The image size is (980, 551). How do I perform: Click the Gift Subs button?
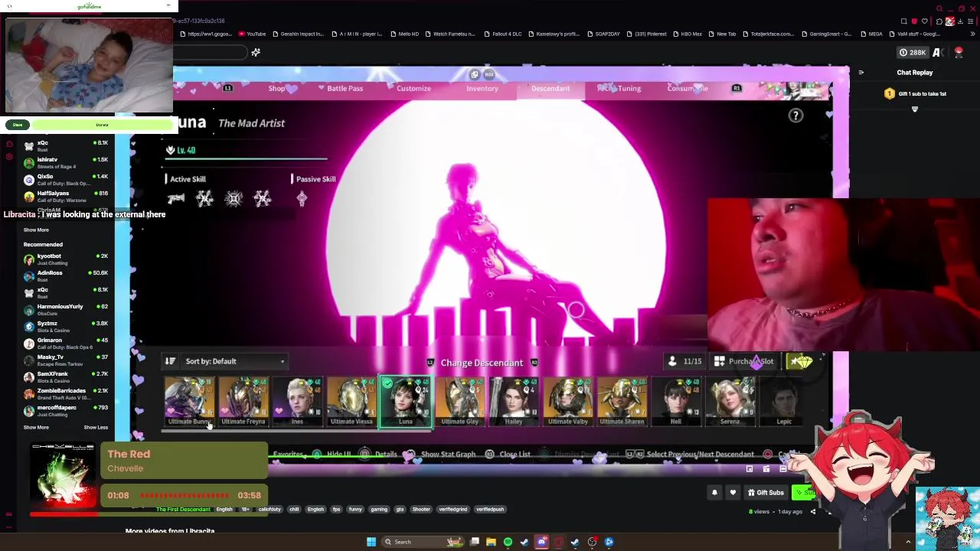766,493
